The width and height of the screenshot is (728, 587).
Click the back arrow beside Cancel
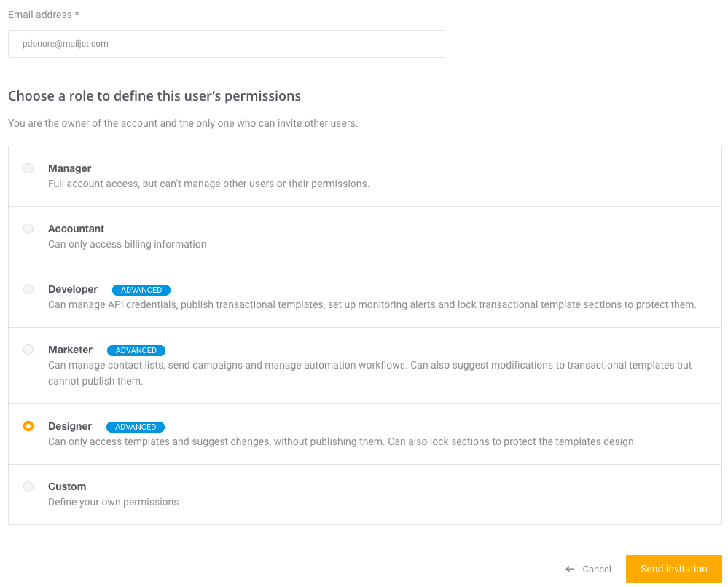click(570, 570)
